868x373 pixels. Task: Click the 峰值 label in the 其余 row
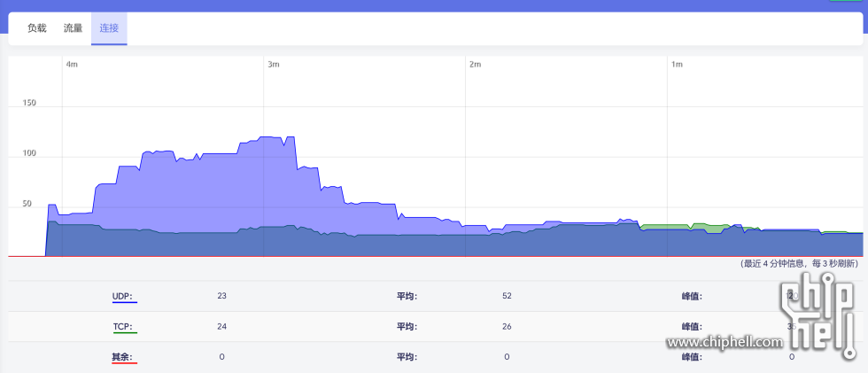pos(692,357)
